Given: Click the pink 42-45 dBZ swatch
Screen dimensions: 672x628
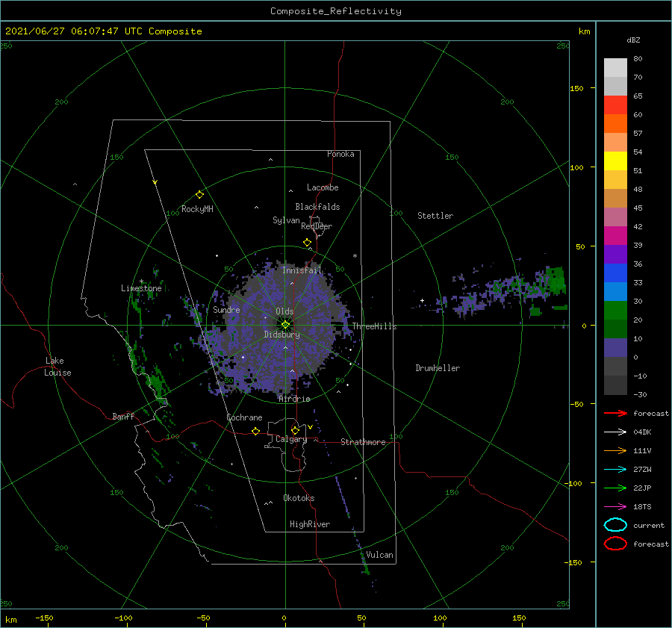Looking at the screenshot, I should click(x=615, y=217).
